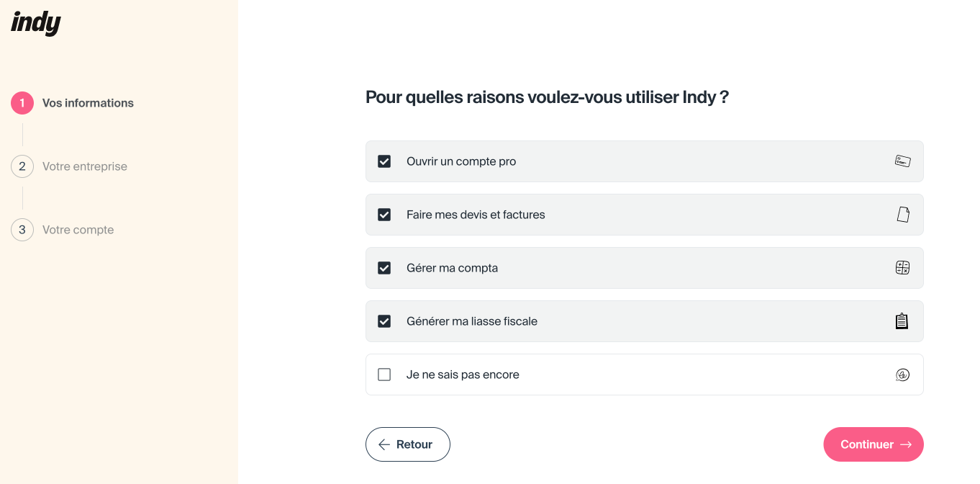
Task: Select the 'Vos informations' step
Action: point(87,102)
